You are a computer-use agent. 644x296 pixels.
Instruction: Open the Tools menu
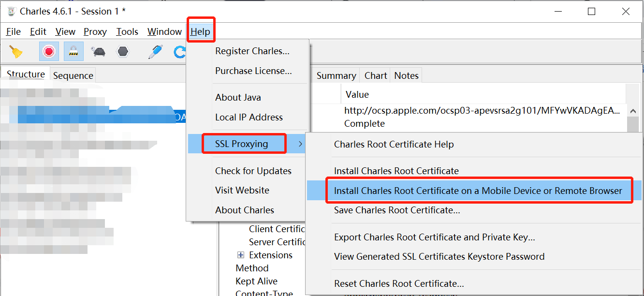tap(127, 32)
